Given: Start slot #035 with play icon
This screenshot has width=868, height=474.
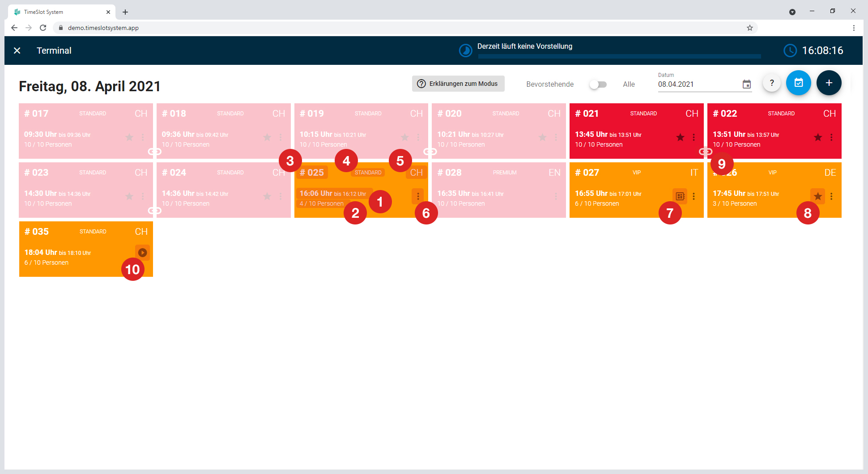Looking at the screenshot, I should tap(142, 253).
